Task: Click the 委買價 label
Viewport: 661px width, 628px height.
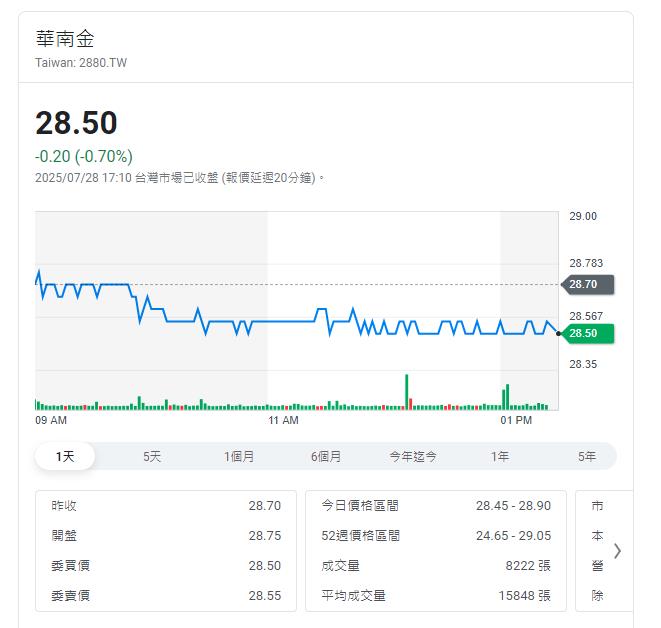Action: (71, 566)
